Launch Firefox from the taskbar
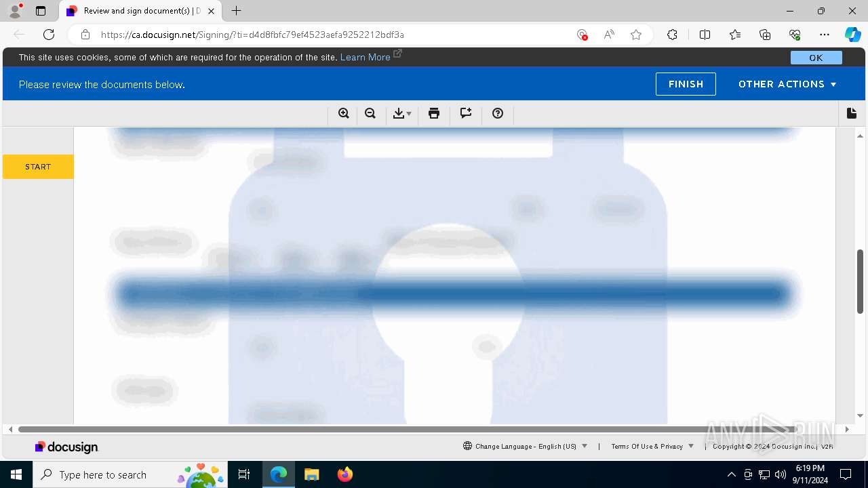The height and width of the screenshot is (488, 868). [x=344, y=474]
